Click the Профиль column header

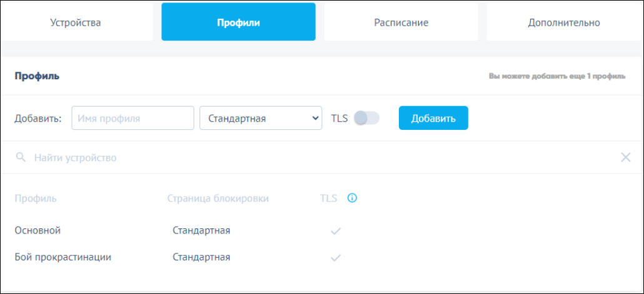pyautogui.click(x=36, y=198)
